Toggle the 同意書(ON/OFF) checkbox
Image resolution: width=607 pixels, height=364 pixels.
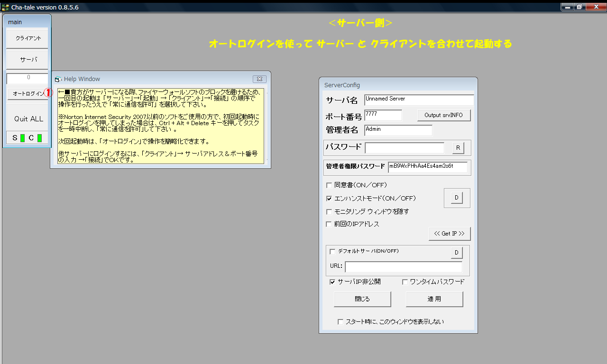[x=329, y=185]
